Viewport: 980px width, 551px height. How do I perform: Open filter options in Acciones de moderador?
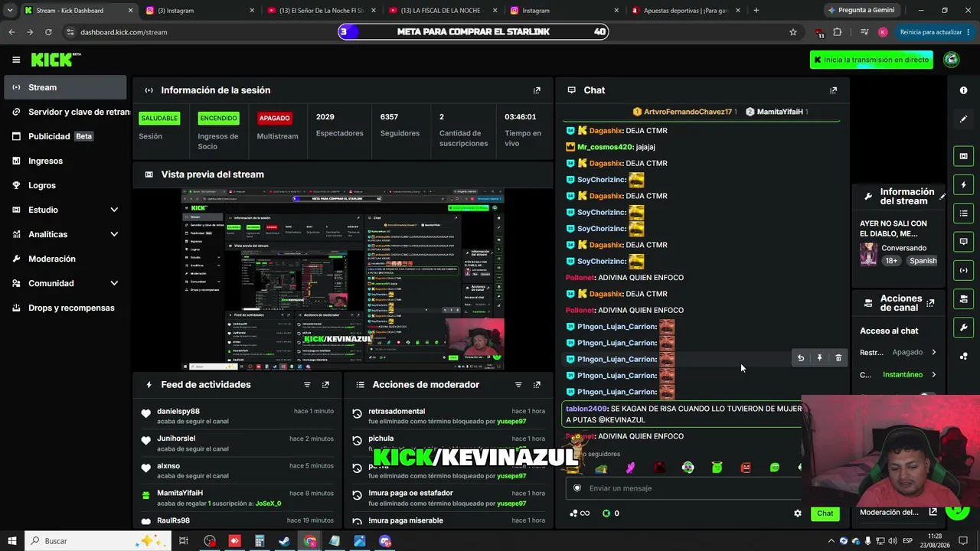(518, 385)
